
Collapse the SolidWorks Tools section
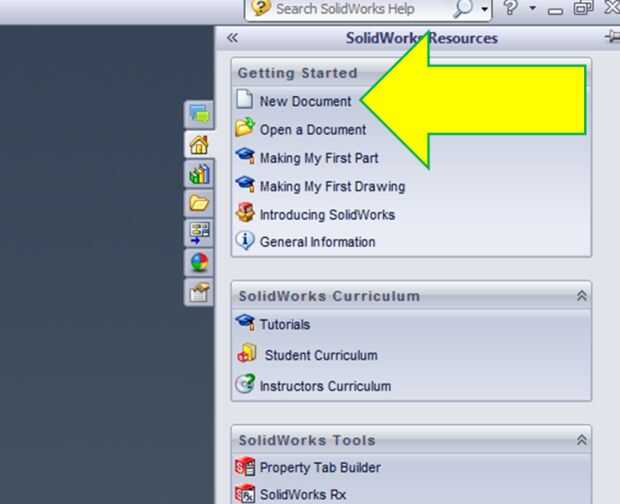click(581, 440)
